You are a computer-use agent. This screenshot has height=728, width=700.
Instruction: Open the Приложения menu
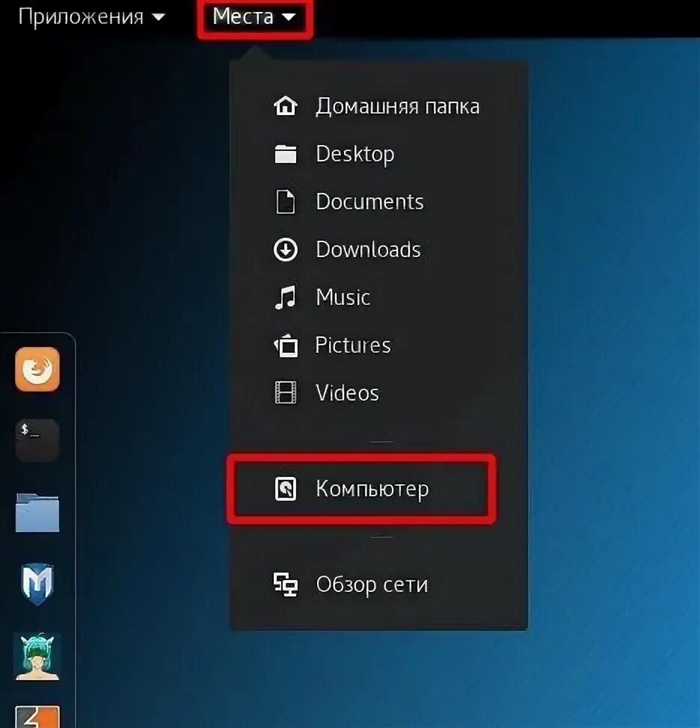(x=91, y=16)
